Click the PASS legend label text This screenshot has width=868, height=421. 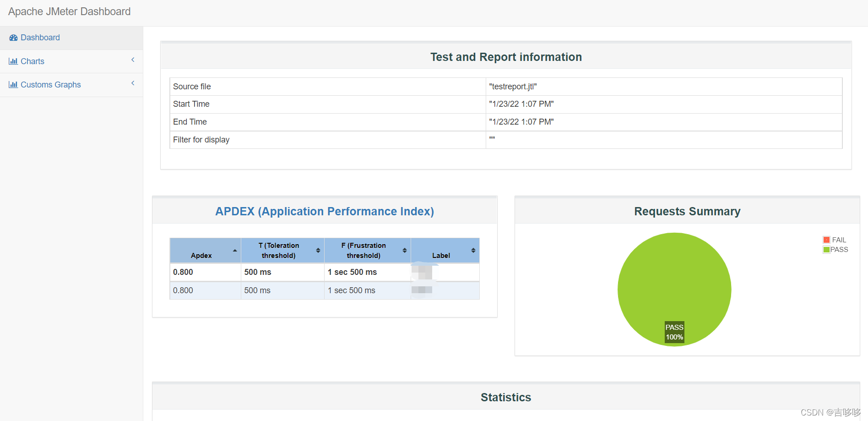840,250
